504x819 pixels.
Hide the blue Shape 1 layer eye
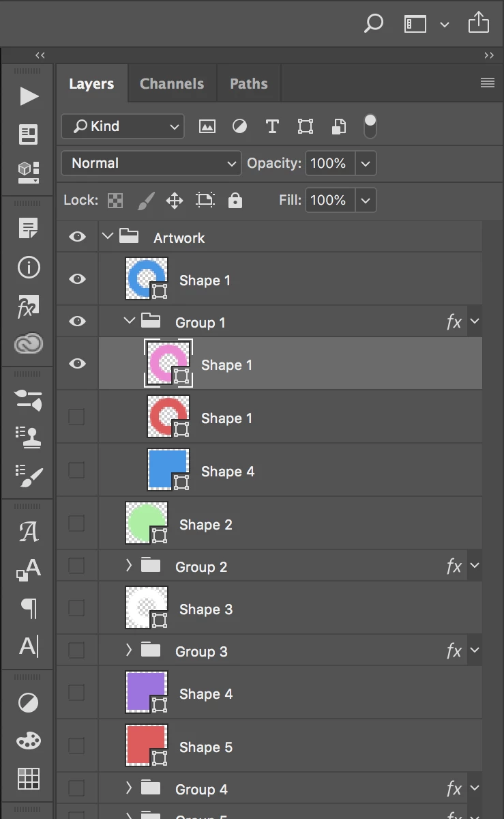click(x=78, y=279)
